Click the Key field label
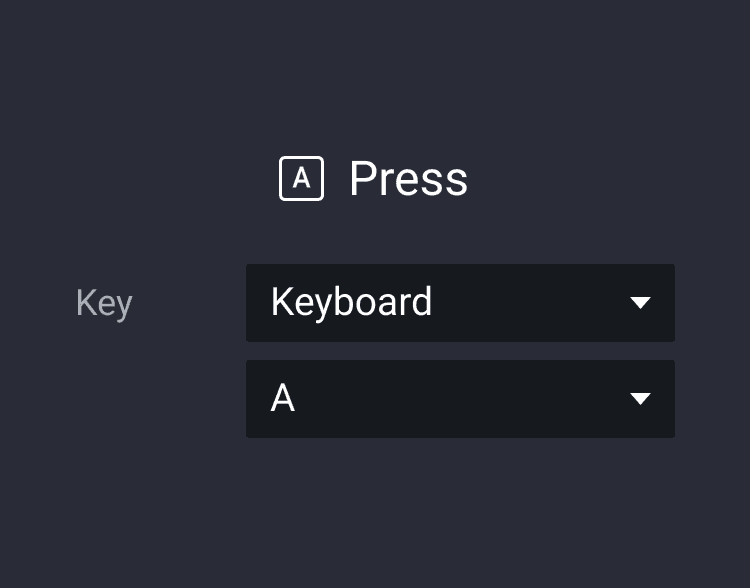The image size is (750, 588). tap(104, 303)
